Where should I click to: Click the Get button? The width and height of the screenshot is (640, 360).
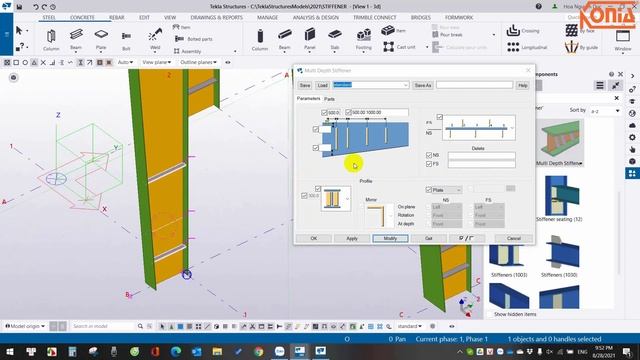429,238
